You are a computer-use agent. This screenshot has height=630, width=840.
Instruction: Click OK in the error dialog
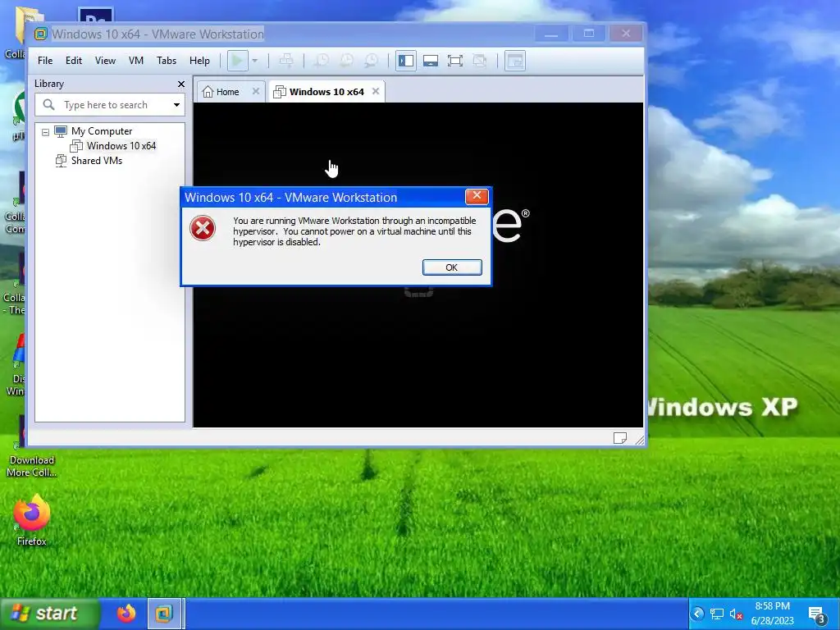tap(452, 267)
